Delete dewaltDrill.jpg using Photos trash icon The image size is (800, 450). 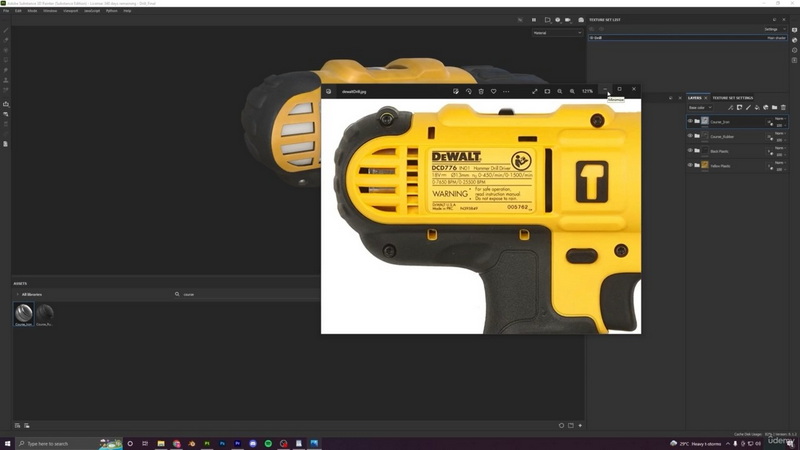click(x=481, y=91)
